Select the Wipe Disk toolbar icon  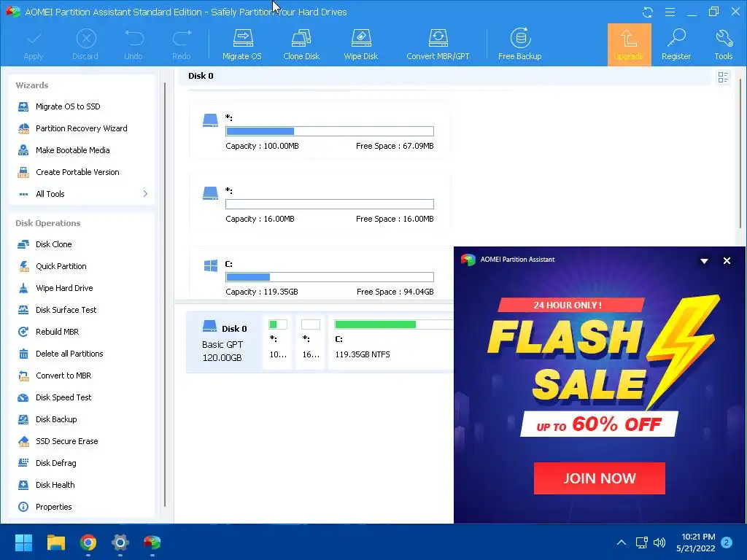(360, 44)
